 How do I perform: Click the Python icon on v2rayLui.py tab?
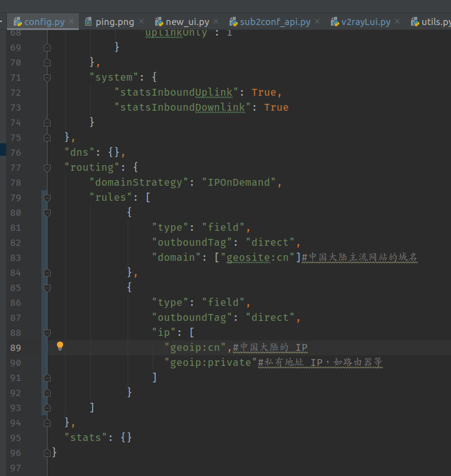pyautogui.click(x=335, y=21)
